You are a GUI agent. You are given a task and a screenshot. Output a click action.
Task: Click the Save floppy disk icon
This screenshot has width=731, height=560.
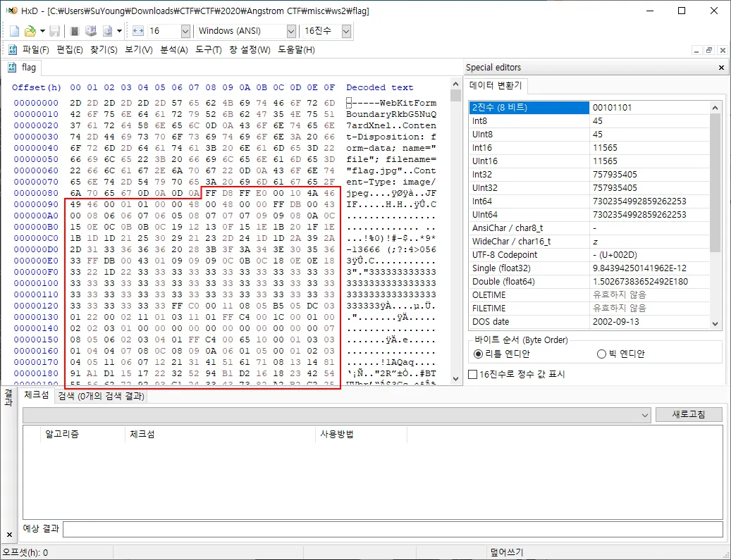pyautogui.click(x=54, y=31)
